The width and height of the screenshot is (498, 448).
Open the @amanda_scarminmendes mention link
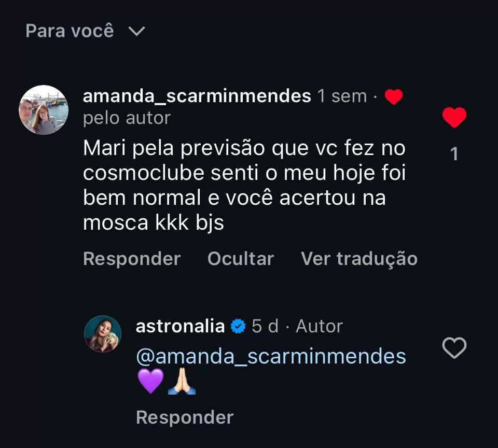[x=271, y=356]
